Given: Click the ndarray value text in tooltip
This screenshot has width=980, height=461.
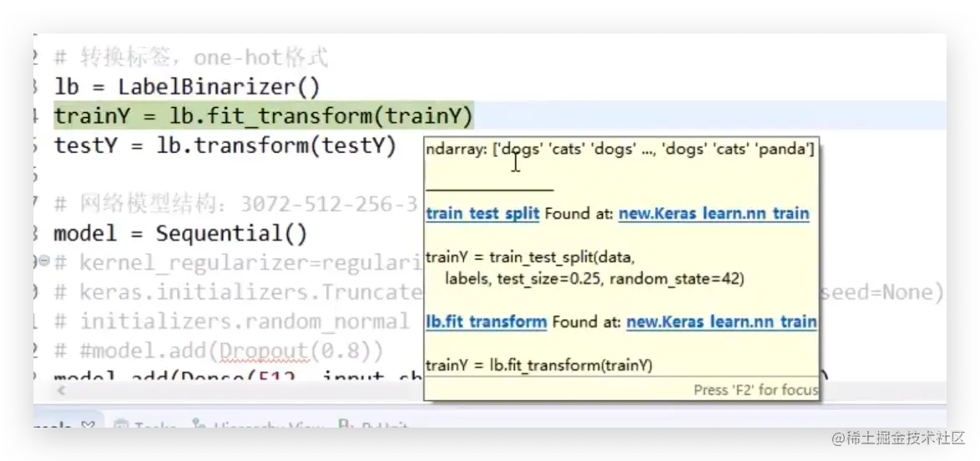Looking at the screenshot, I should 620,150.
